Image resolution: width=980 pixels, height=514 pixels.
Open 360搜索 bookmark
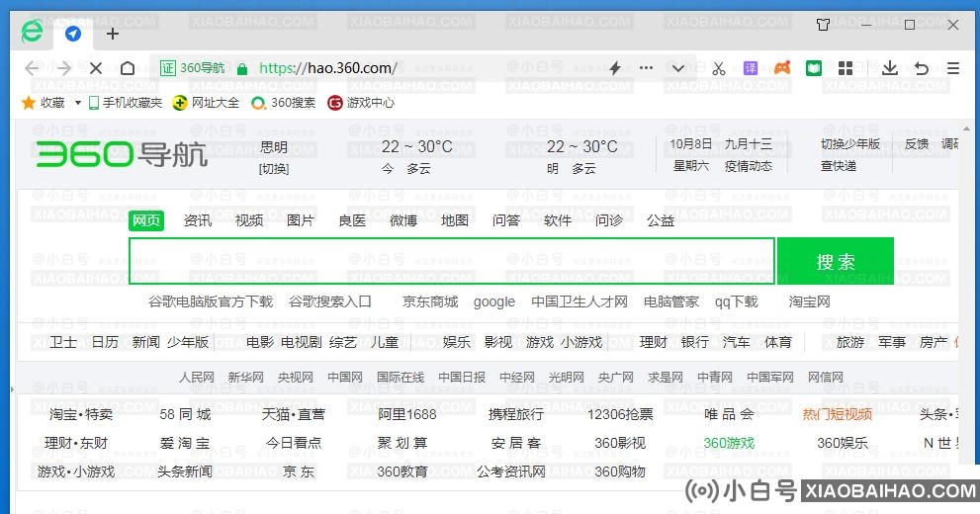284,103
